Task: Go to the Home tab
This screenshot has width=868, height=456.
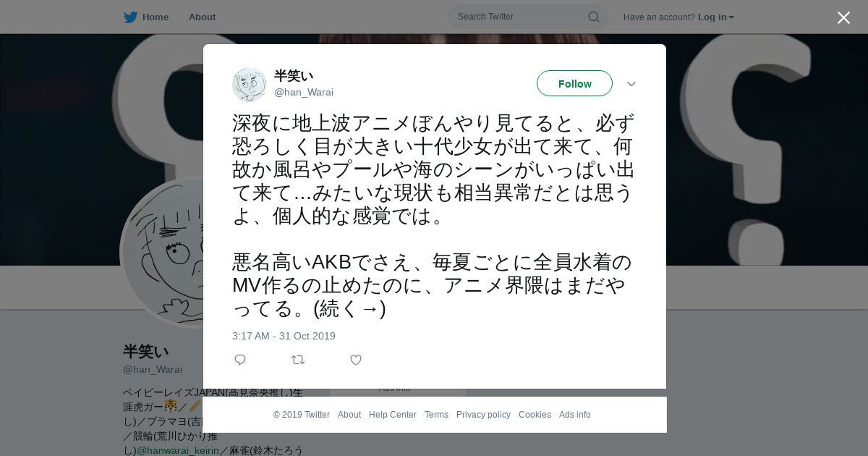Action: coord(155,17)
